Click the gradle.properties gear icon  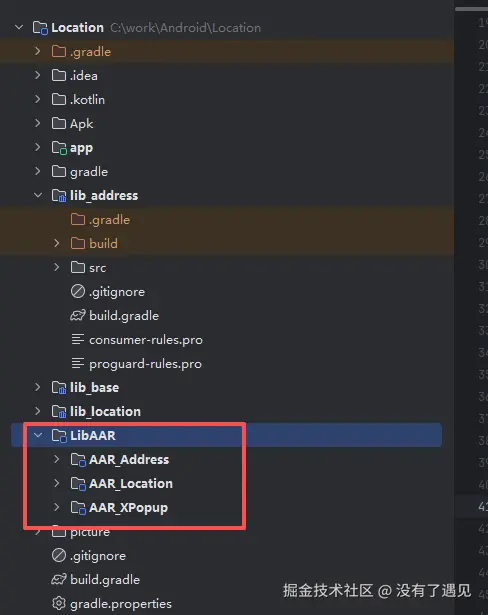click(x=59, y=603)
